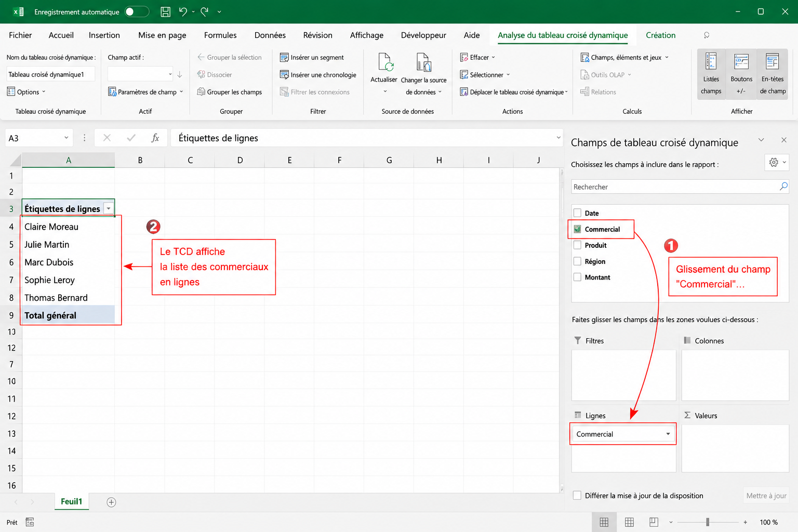Toggle En-têtes de champ display

[x=773, y=73]
